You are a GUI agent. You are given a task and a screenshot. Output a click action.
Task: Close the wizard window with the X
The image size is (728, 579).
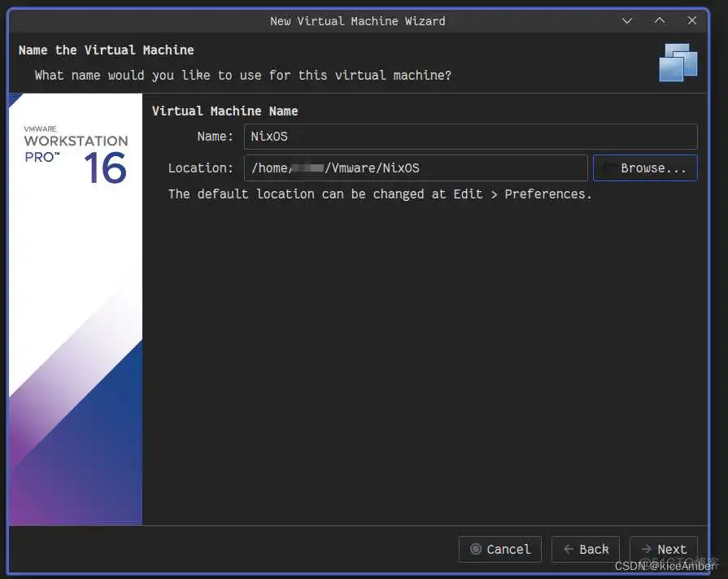[x=692, y=20]
